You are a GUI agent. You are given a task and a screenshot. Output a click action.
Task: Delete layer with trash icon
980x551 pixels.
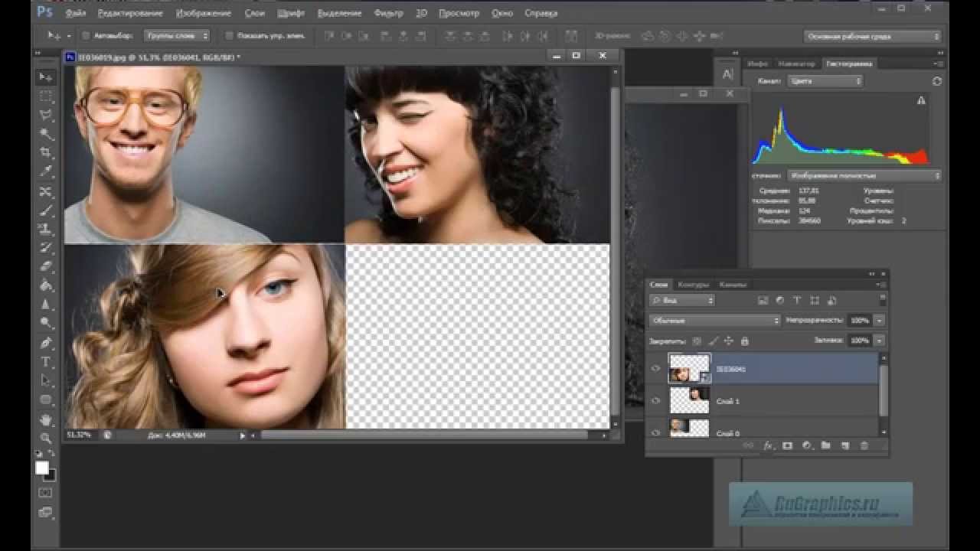[864, 445]
